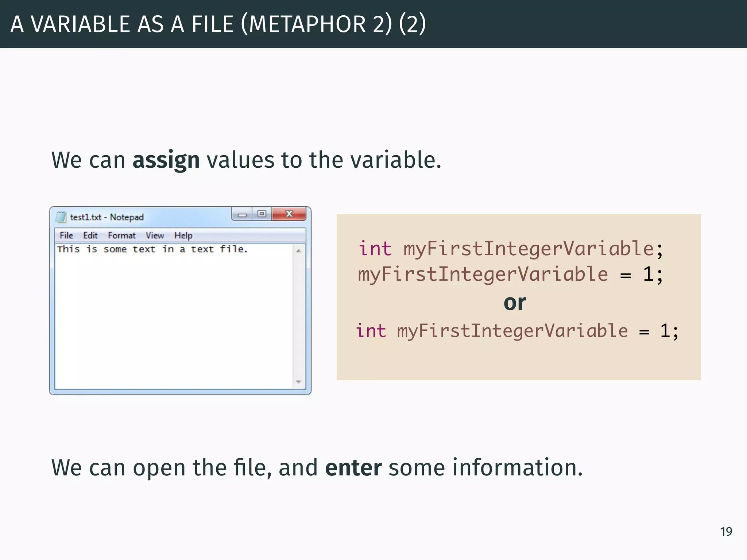Open the View menu in Notepad
The image size is (747, 560).
click(x=155, y=236)
